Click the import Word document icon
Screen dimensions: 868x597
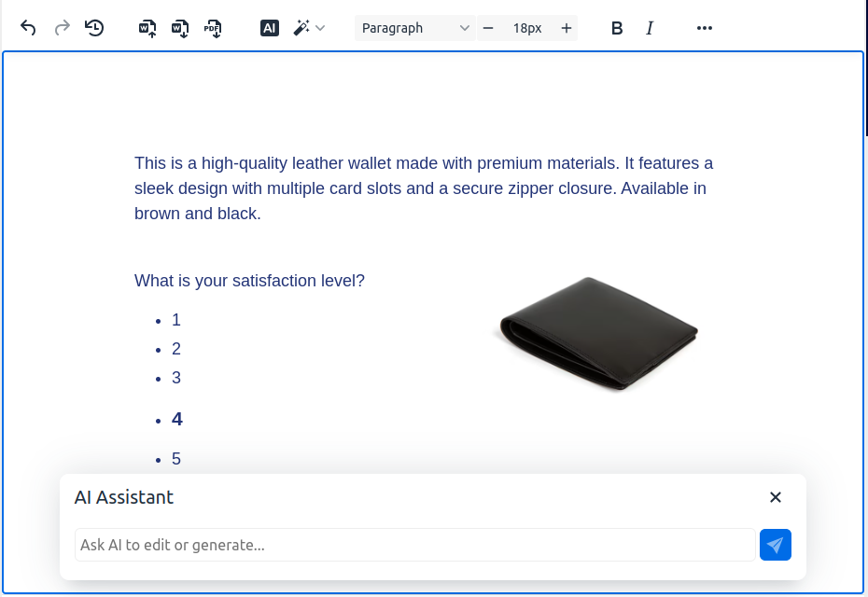tap(146, 29)
